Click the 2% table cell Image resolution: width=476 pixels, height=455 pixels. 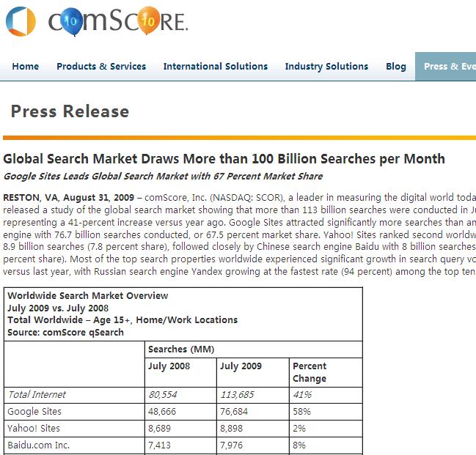[x=326, y=429]
